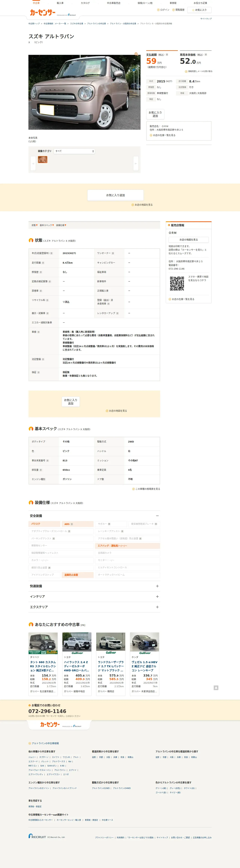Jump to 装備仕様 section via anchor
This screenshot has width=240, height=868.
[61, 225]
